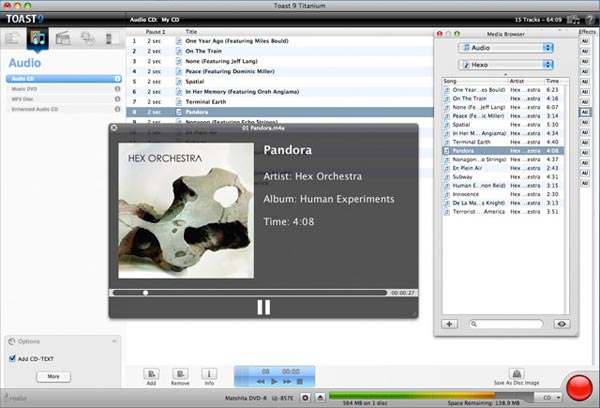Choose MP3 Disc project type
The width and height of the screenshot is (600, 408).
(26, 97)
